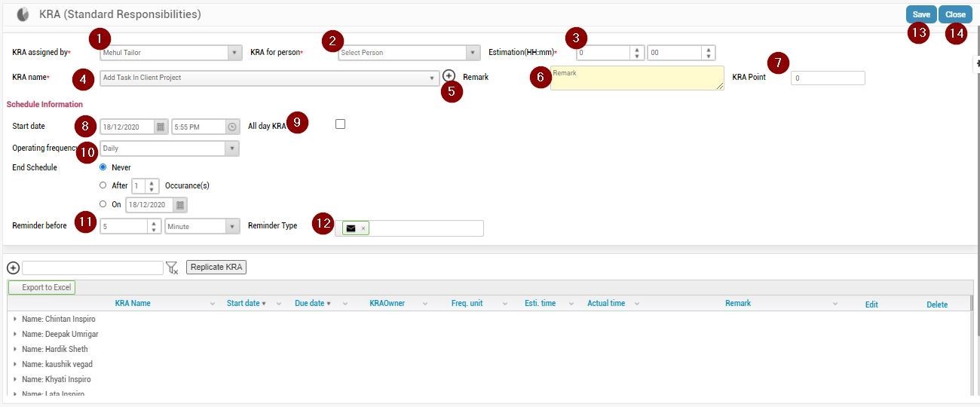This screenshot has width=980, height=407.
Task: Click the Close button
Action: coord(955,14)
